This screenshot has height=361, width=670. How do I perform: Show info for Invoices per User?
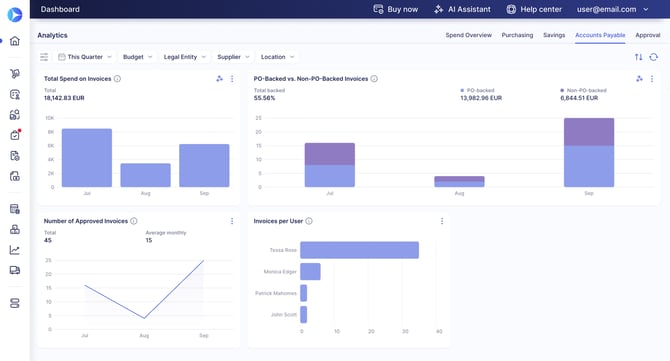pos(309,221)
